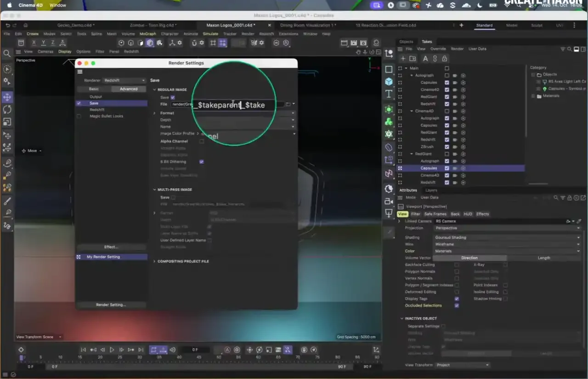The width and height of the screenshot is (588, 379).
Task: Open the Shading Gouraud Shading dropdown
Action: pos(507,238)
